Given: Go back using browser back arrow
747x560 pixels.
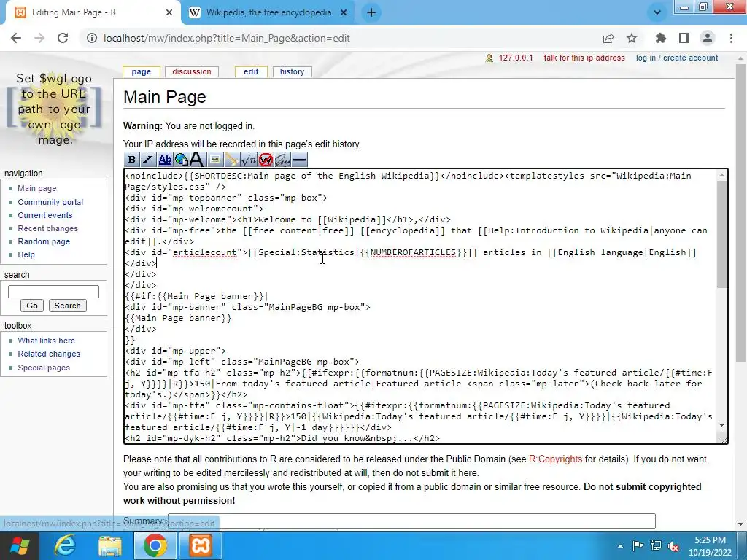Looking at the screenshot, I should (x=16, y=38).
